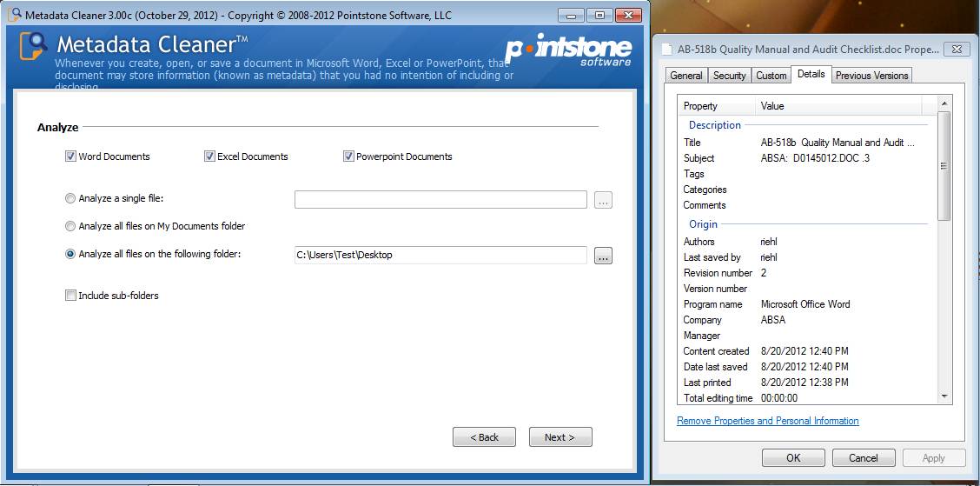980x486 pixels.
Task: Click the document icon in Properties title bar
Action: click(667, 50)
